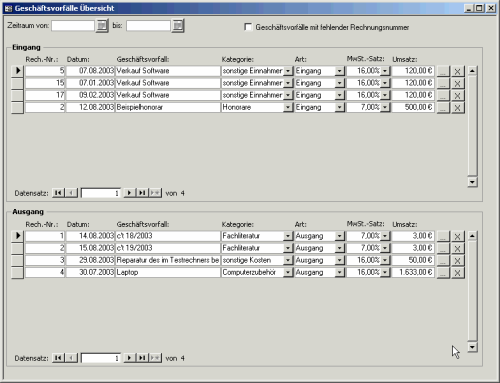This screenshot has width=500, height=383.
Task: Select record selector of Eingang Rech.-Nr. 15
Action: (17, 83)
